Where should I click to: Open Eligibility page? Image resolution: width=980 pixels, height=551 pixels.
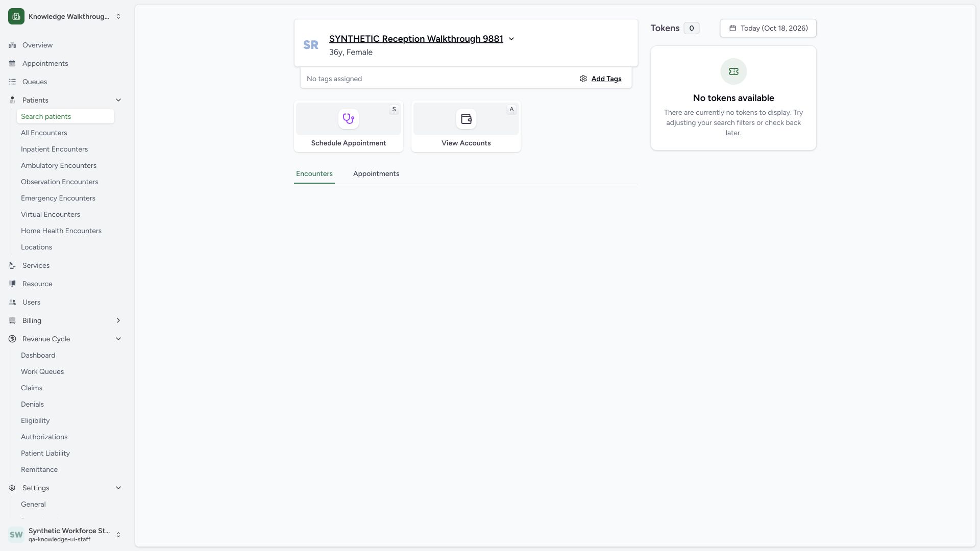click(x=35, y=420)
